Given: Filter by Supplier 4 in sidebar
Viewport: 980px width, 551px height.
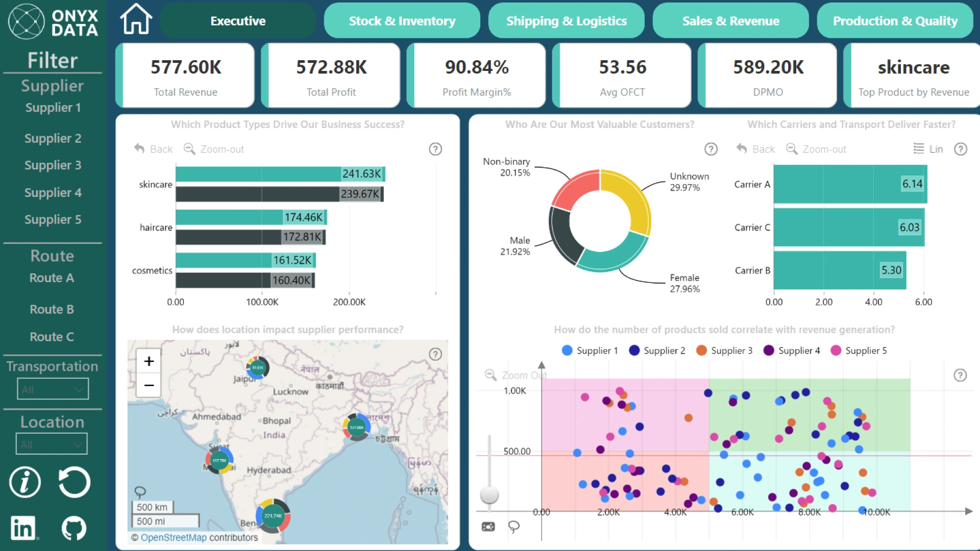Looking at the screenshot, I should (x=53, y=193).
